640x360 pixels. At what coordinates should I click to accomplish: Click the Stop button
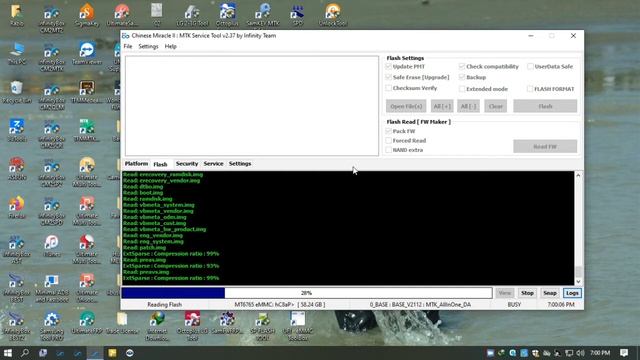pos(527,293)
